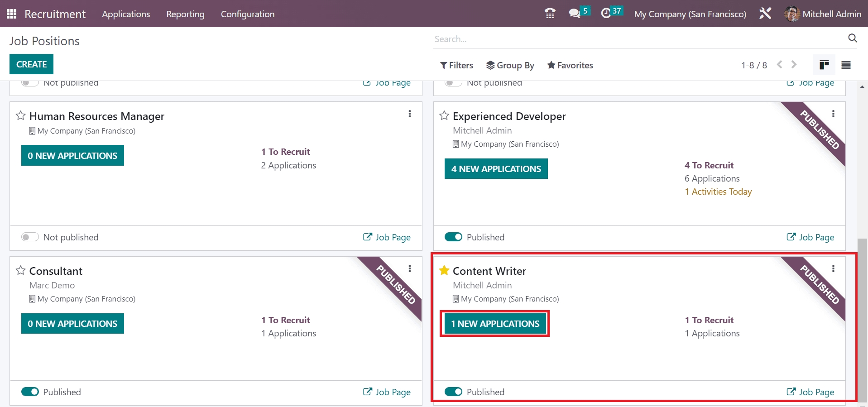Disable Published toggle on Consultant card
The width and height of the screenshot is (868, 407).
point(30,392)
